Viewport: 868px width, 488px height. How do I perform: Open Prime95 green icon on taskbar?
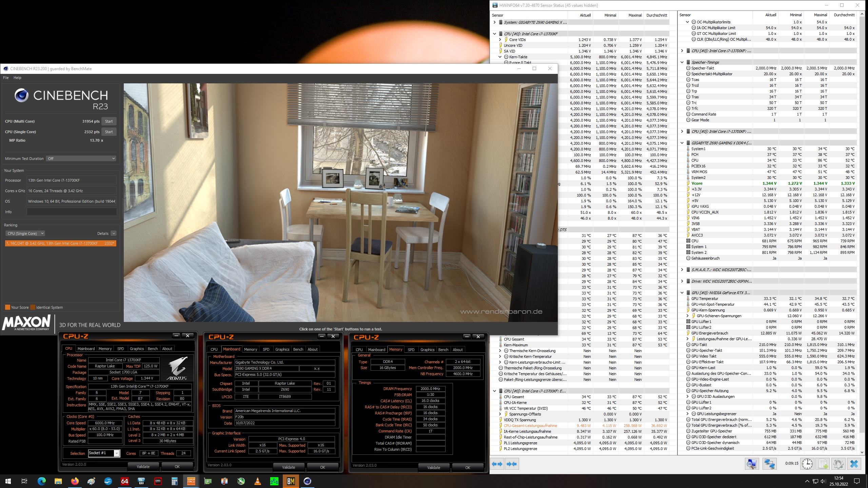(x=274, y=481)
